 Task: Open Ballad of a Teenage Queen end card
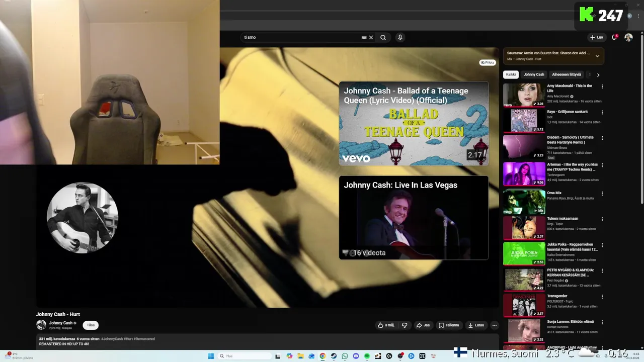pos(414,124)
